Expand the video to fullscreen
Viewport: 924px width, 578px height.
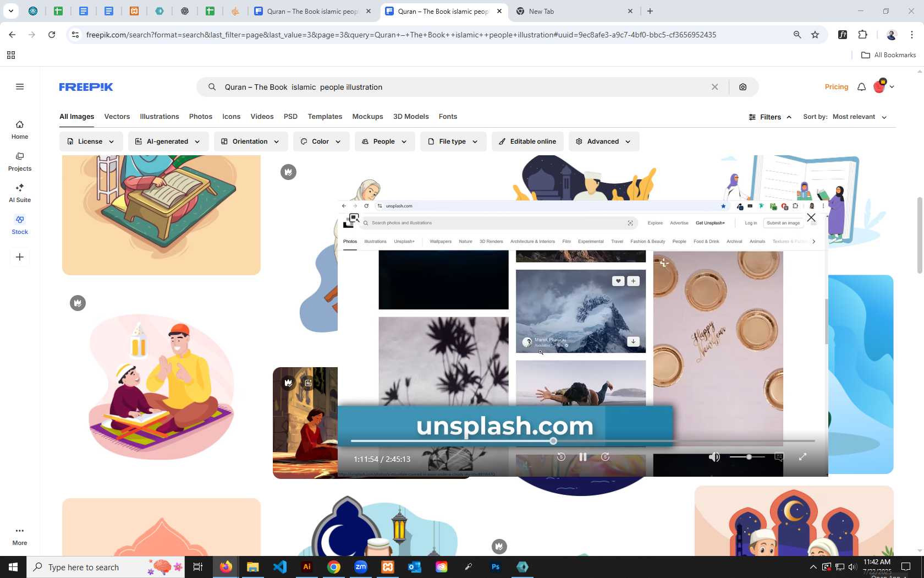tap(802, 457)
